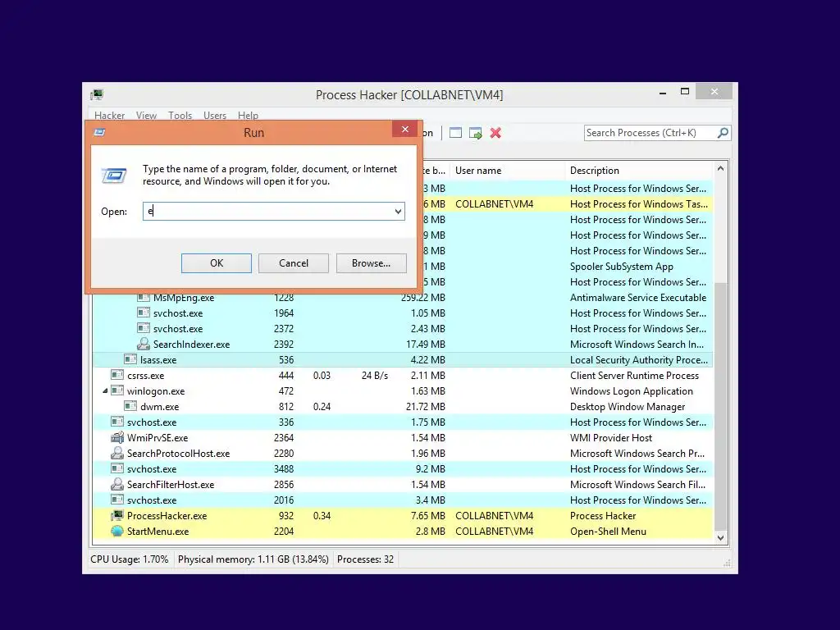Click the process list scroll up arrow

[x=720, y=168]
